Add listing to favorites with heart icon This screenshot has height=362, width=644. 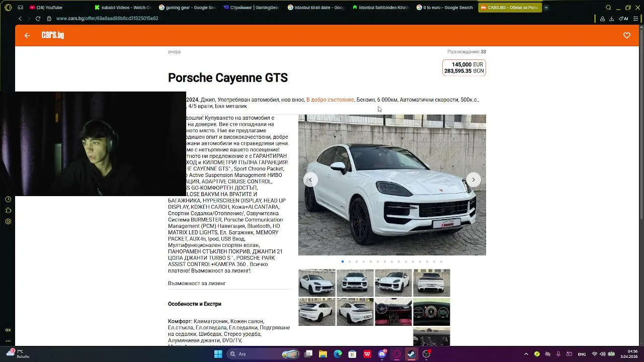pyautogui.click(x=627, y=35)
